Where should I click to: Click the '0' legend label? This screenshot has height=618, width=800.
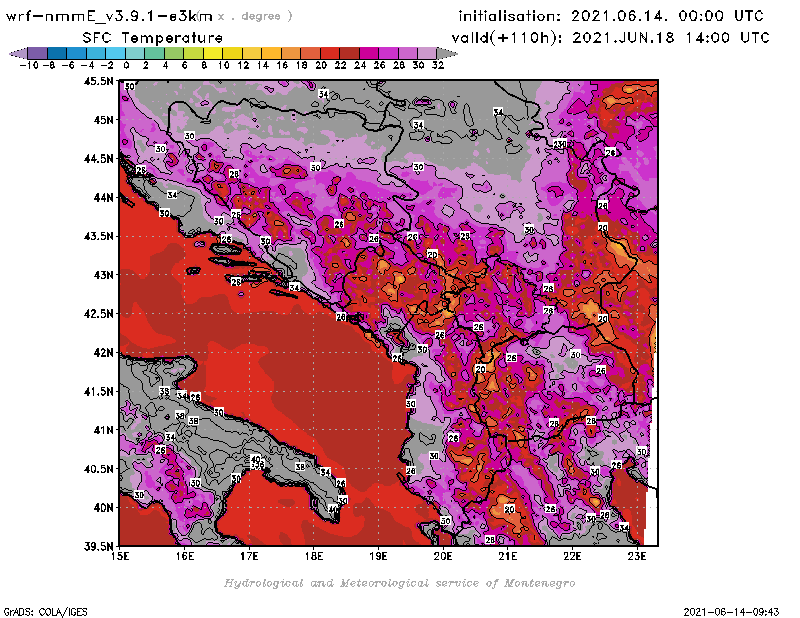pos(126,65)
